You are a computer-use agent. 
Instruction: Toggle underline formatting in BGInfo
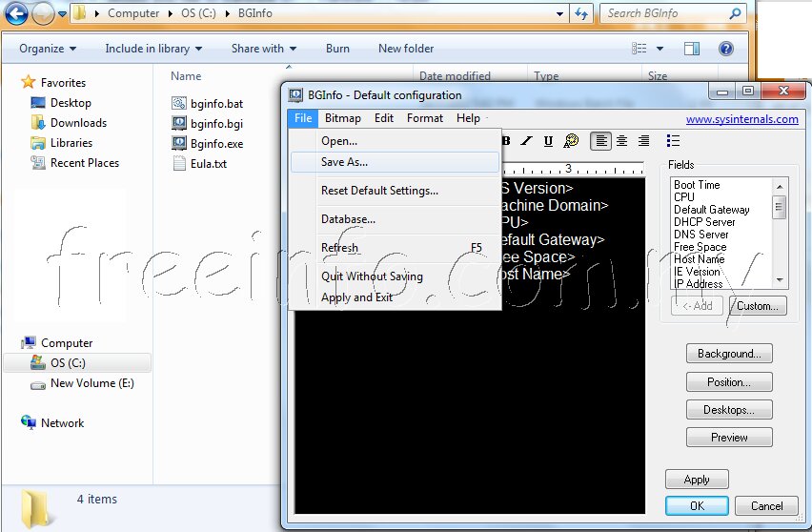(x=548, y=141)
